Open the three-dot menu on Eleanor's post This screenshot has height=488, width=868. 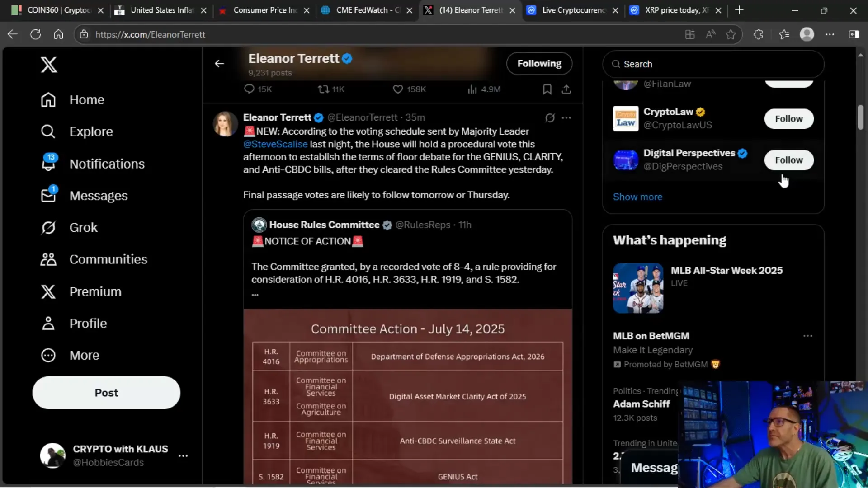[566, 118]
